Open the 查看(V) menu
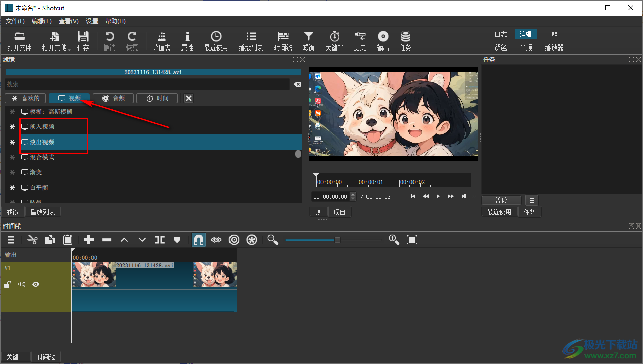Viewport: 643px width, 364px height. pyautogui.click(x=68, y=21)
